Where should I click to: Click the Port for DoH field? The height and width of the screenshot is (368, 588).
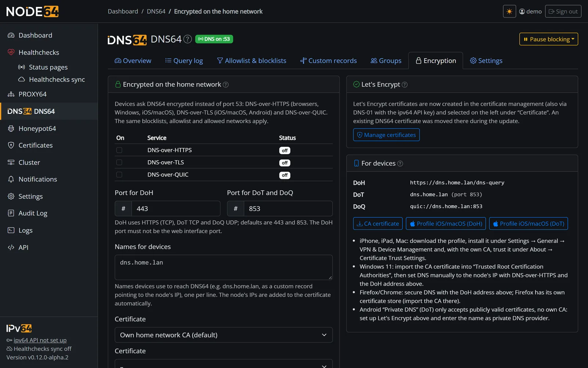point(176,209)
